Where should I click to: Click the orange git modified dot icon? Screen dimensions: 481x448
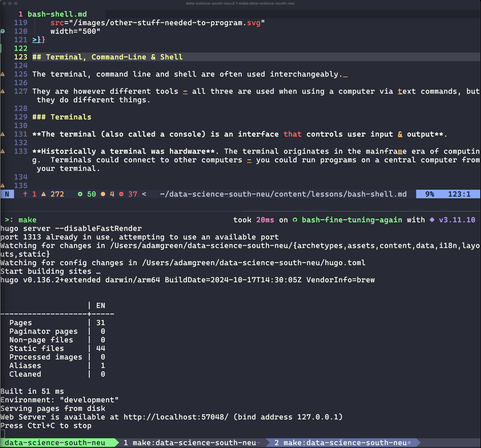coord(103,194)
